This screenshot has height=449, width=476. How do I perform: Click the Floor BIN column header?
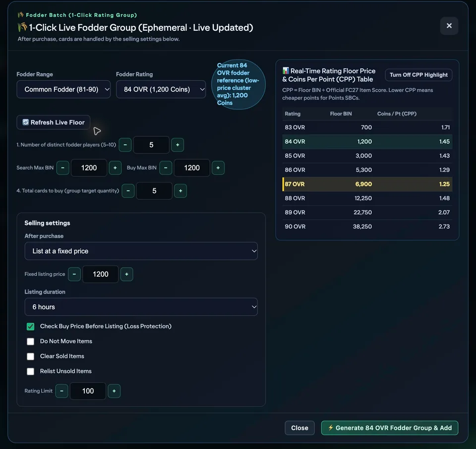tap(341, 114)
